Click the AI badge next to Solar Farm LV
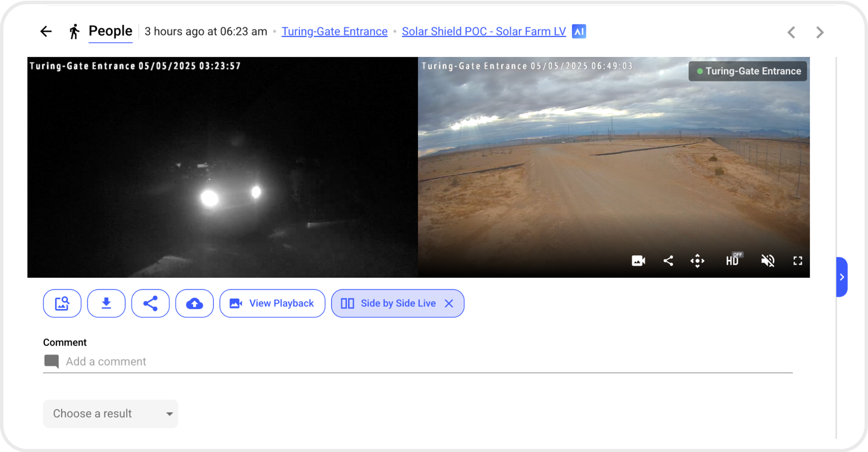 (x=579, y=31)
